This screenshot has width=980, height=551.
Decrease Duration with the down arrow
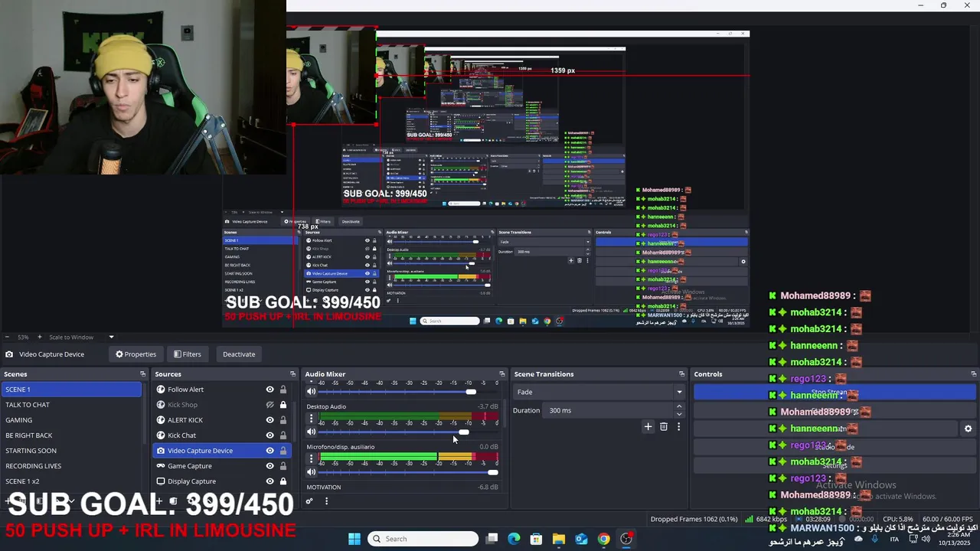point(679,413)
